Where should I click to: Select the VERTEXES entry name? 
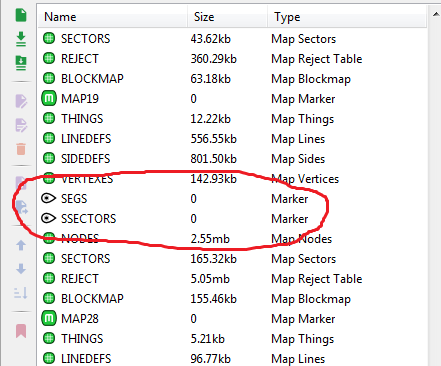87,179
